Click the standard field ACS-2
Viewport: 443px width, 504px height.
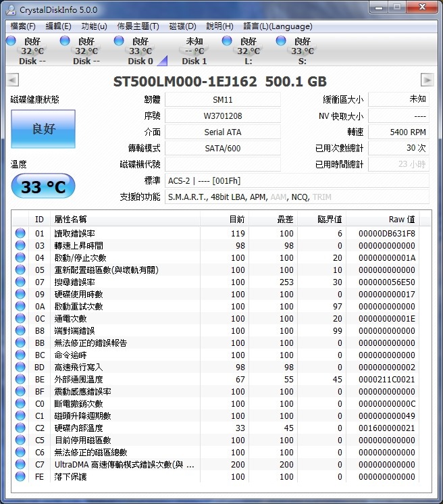pos(297,180)
